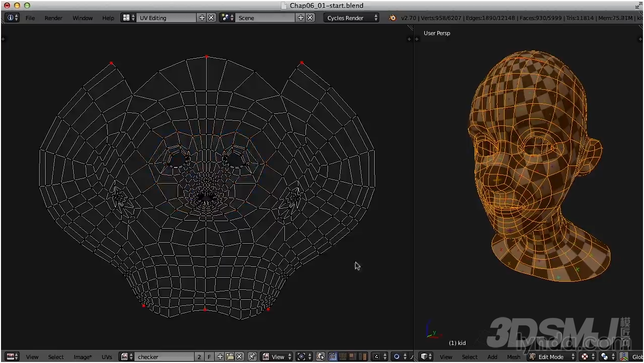Viewport: 644px width, 363px height.
Task: Open the UV/Image editor type selector
Action: point(12,356)
